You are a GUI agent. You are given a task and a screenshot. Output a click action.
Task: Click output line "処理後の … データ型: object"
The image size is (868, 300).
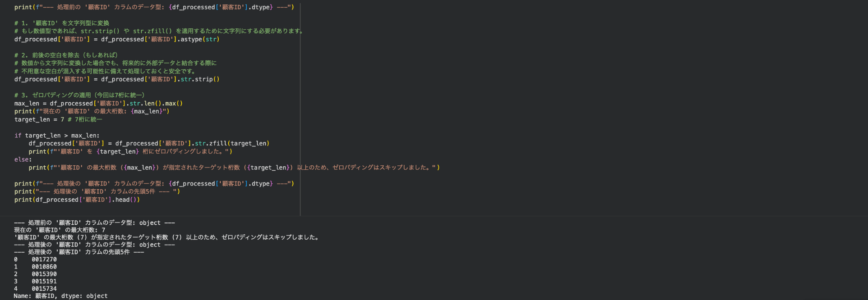coord(94,245)
